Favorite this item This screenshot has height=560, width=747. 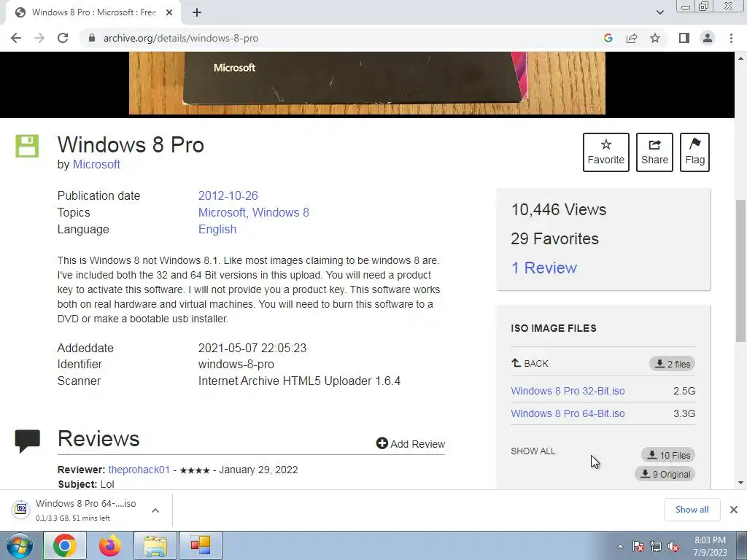point(606,152)
